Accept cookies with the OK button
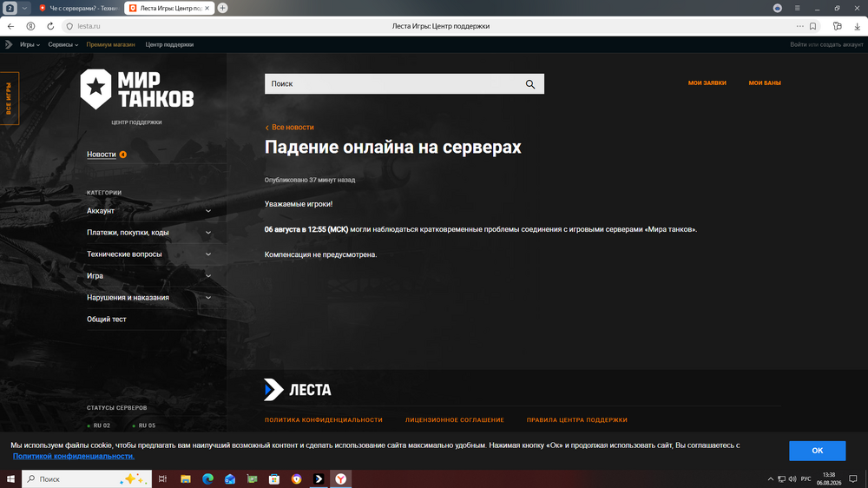The width and height of the screenshot is (868, 488). pos(817,451)
